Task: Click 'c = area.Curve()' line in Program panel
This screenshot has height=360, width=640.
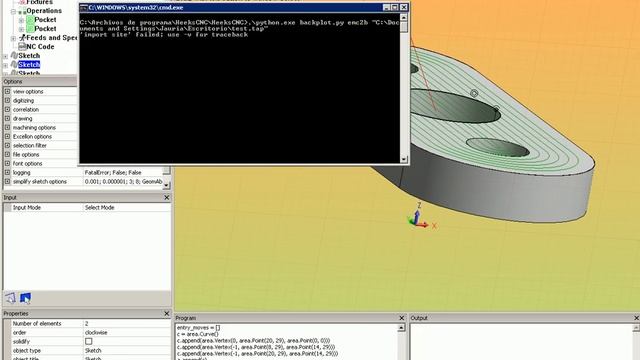Action: [x=198, y=334]
